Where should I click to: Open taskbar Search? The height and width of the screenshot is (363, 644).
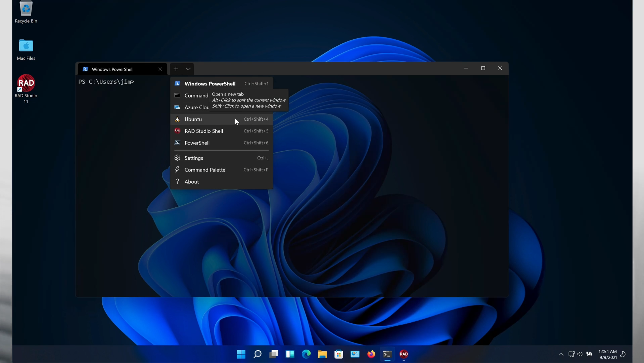[x=258, y=354]
